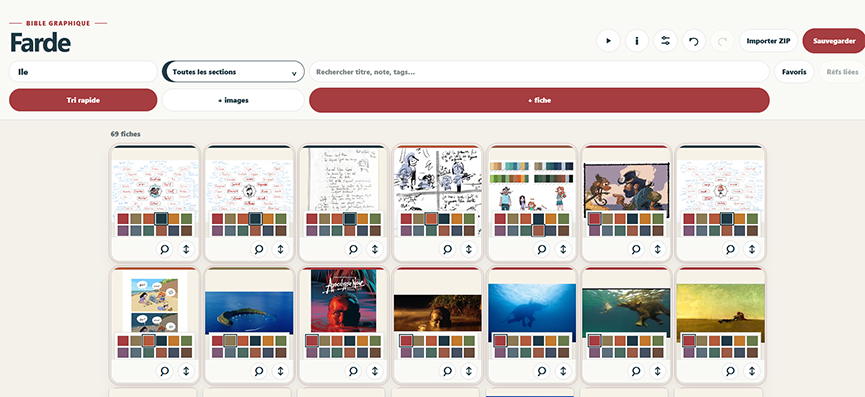Image resolution: width=865 pixels, height=397 pixels.
Task: Open the handwritten notes page thumbnail
Action: tap(343, 180)
